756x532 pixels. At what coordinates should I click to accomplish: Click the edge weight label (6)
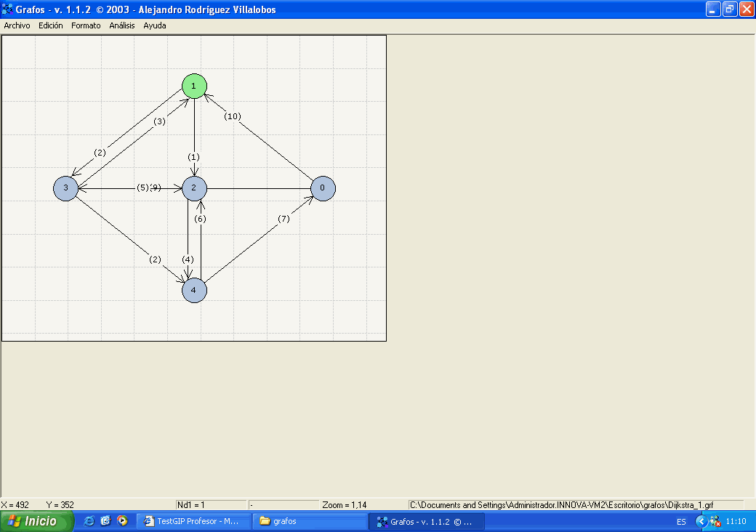pyautogui.click(x=201, y=219)
